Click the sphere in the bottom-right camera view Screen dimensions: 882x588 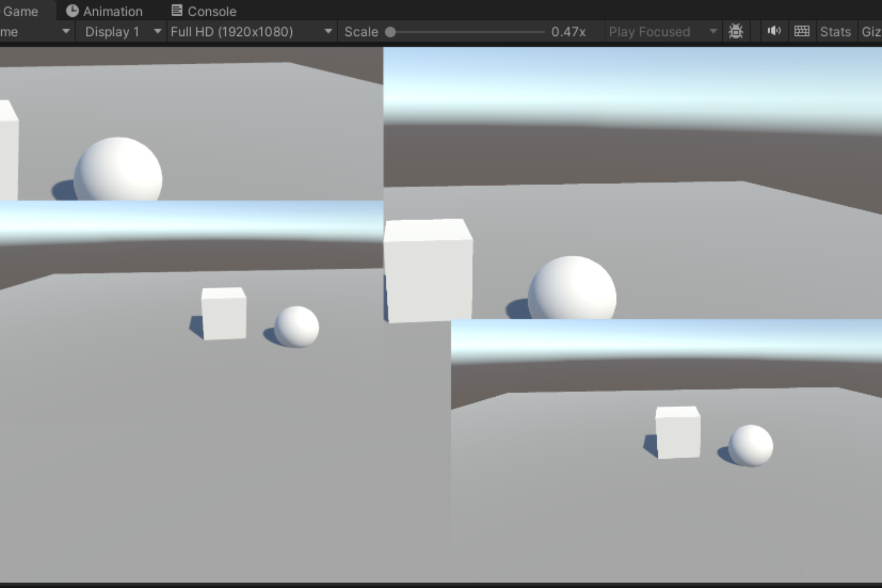pos(751,446)
